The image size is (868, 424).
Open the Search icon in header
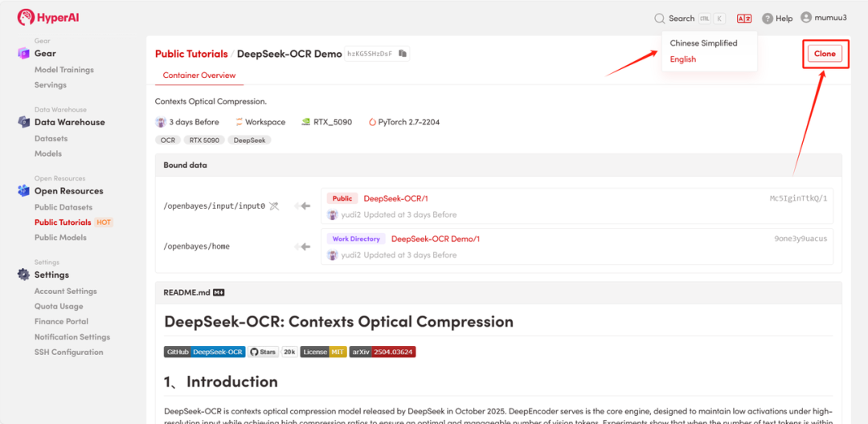(660, 18)
